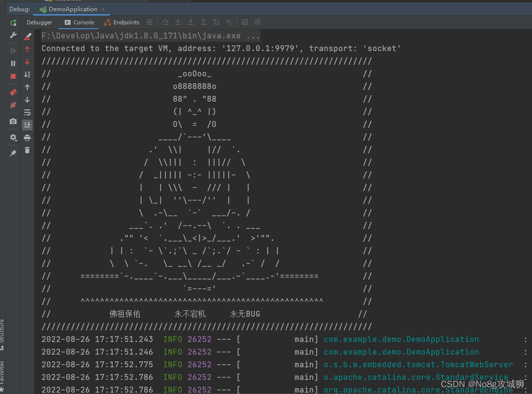Screen dimensions: 532x394
Task: Open debug Settings gear dropdown
Action: (x=13, y=137)
